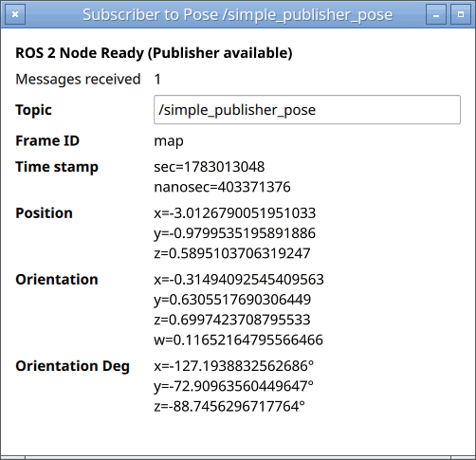Image resolution: width=476 pixels, height=460 pixels.
Task: Click the bold 'Orientation' label
Action: pyautogui.click(x=57, y=280)
